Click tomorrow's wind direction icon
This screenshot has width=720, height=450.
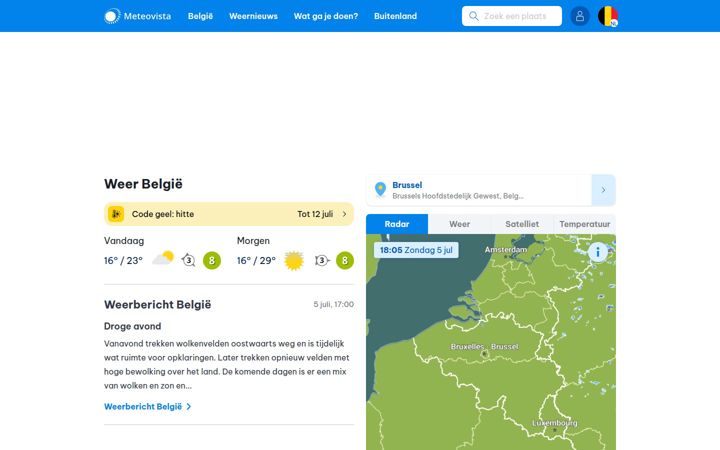coord(322,260)
